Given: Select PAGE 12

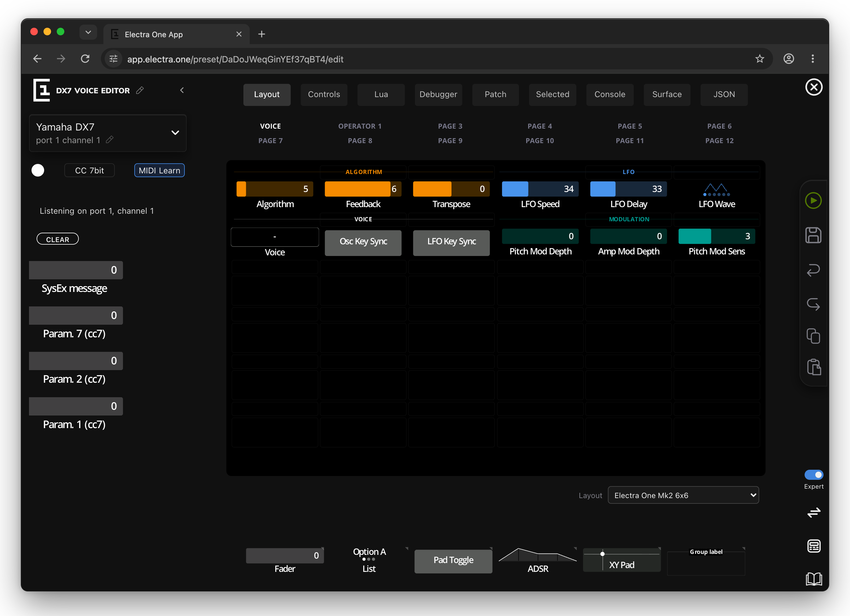Looking at the screenshot, I should coord(719,141).
